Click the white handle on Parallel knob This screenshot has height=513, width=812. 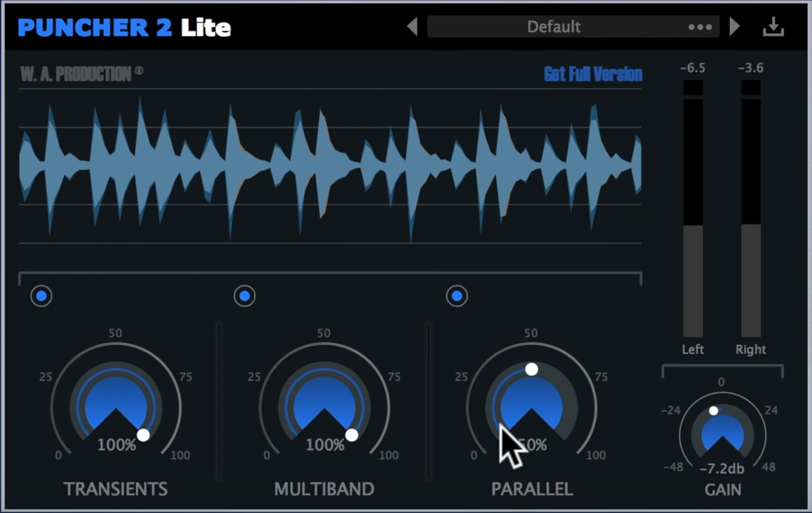point(532,369)
